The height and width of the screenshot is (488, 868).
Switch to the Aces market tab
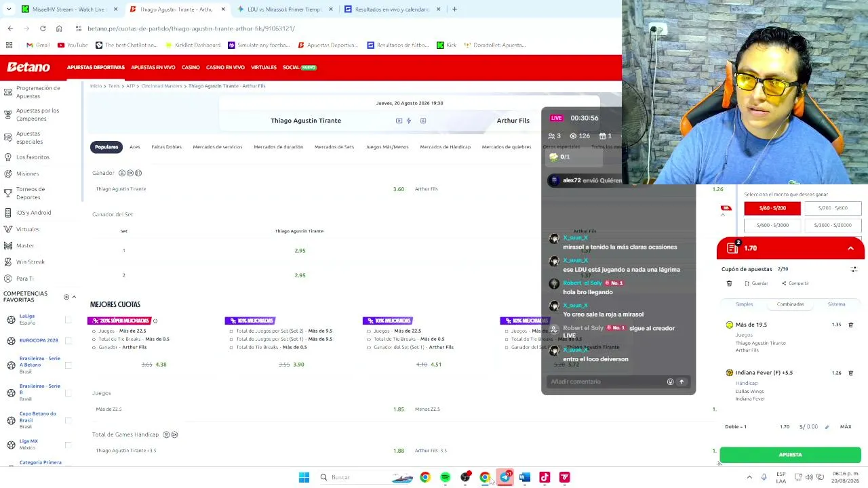135,147
